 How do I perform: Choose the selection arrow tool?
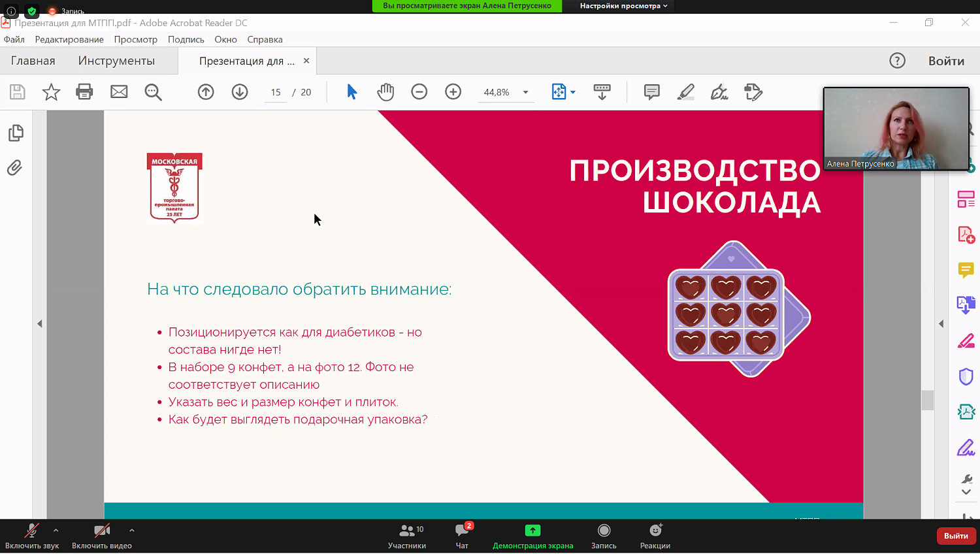coord(351,92)
